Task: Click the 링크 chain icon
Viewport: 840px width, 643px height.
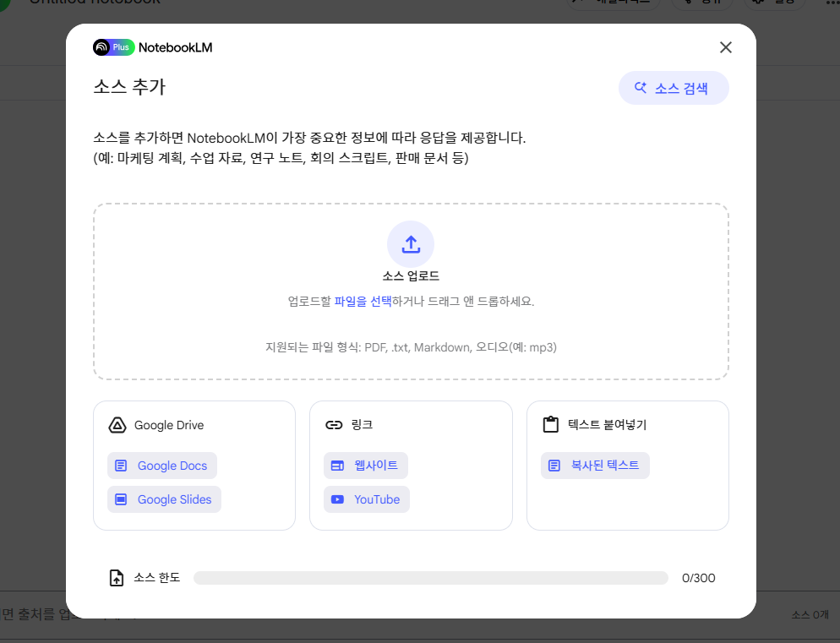Action: click(334, 425)
